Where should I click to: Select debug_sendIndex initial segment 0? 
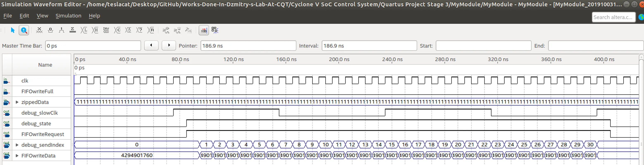[x=137, y=145]
